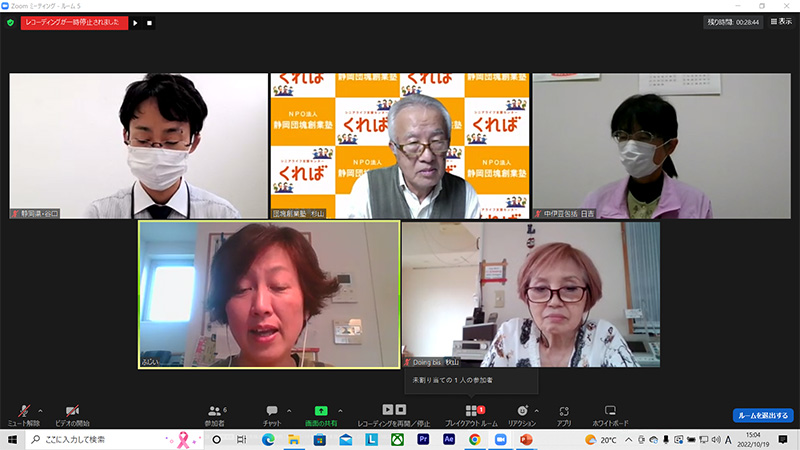Click the green Share Screen (画面の共有) icon
This screenshot has width=800, height=450.
[x=321, y=411]
